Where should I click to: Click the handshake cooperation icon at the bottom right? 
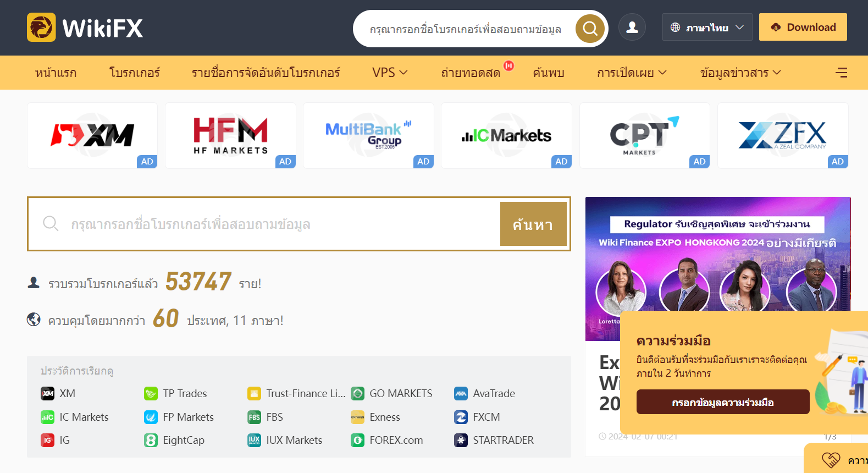coord(831,459)
